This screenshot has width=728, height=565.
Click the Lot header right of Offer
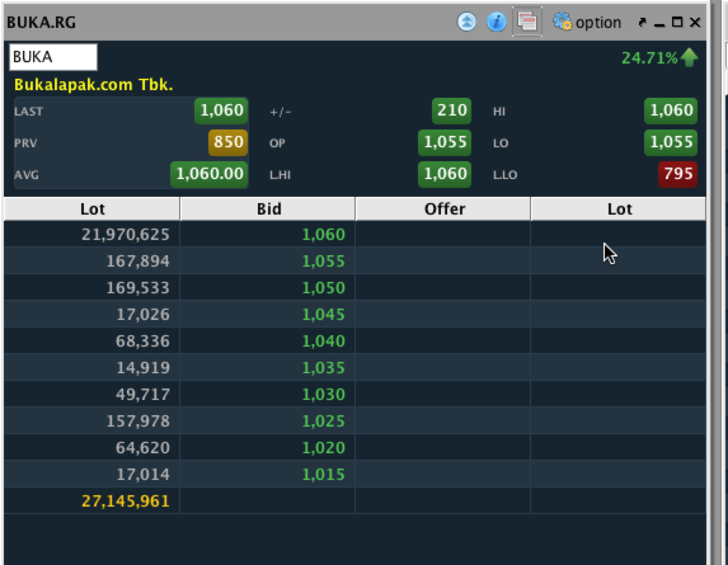pos(619,209)
